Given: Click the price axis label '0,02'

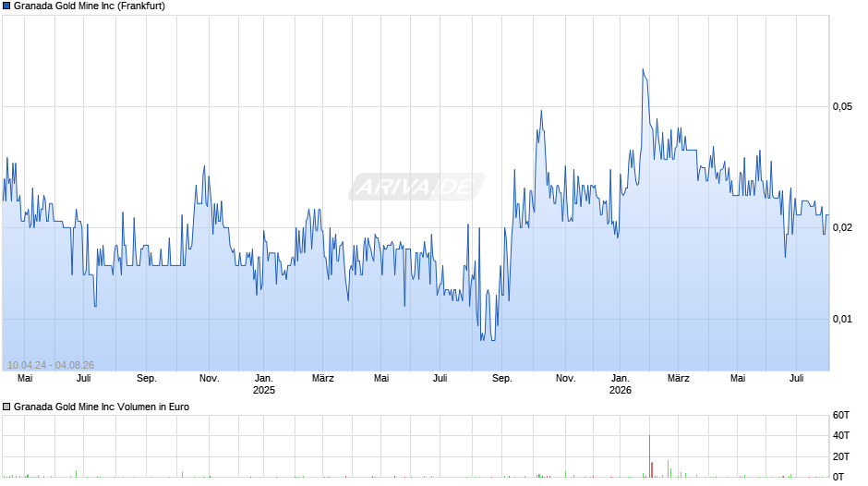Looking at the screenshot, I should (x=842, y=227).
